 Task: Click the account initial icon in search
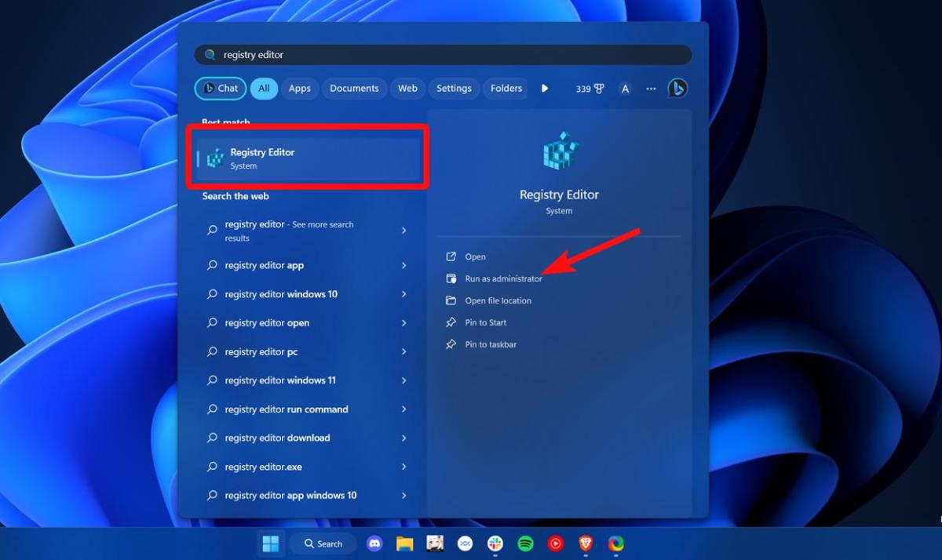625,89
